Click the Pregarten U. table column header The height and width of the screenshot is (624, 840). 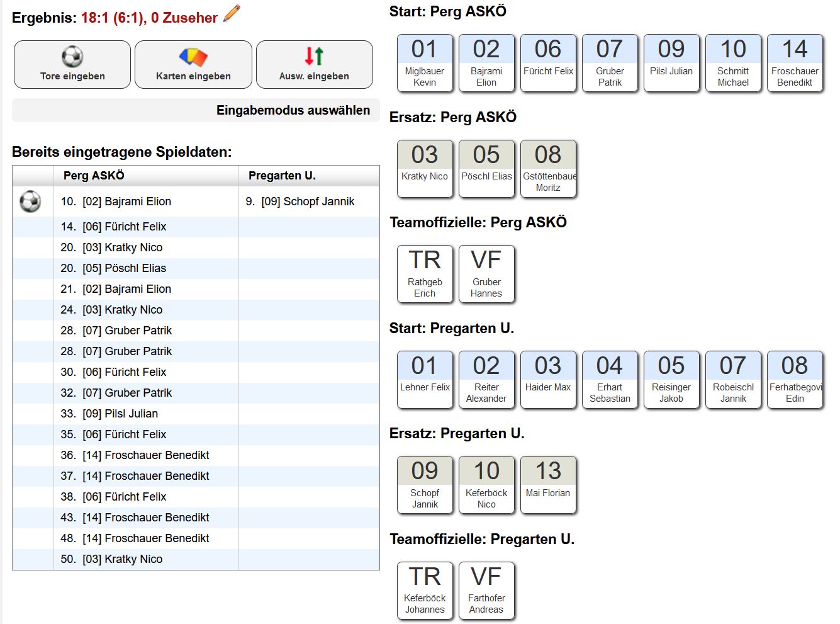(x=309, y=176)
